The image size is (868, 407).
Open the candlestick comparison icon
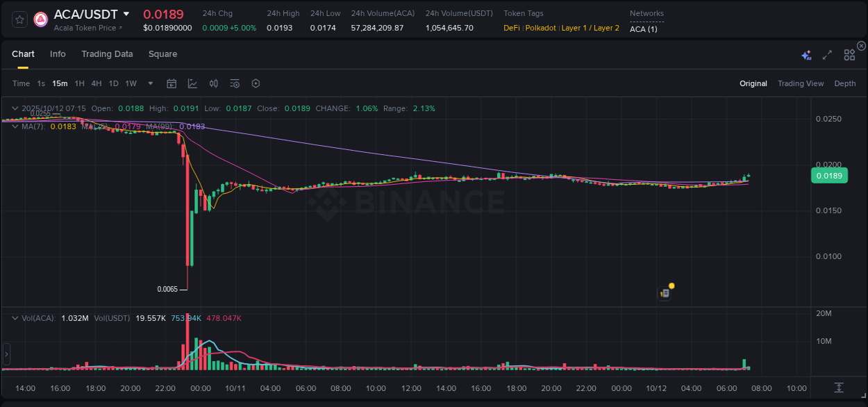point(213,83)
